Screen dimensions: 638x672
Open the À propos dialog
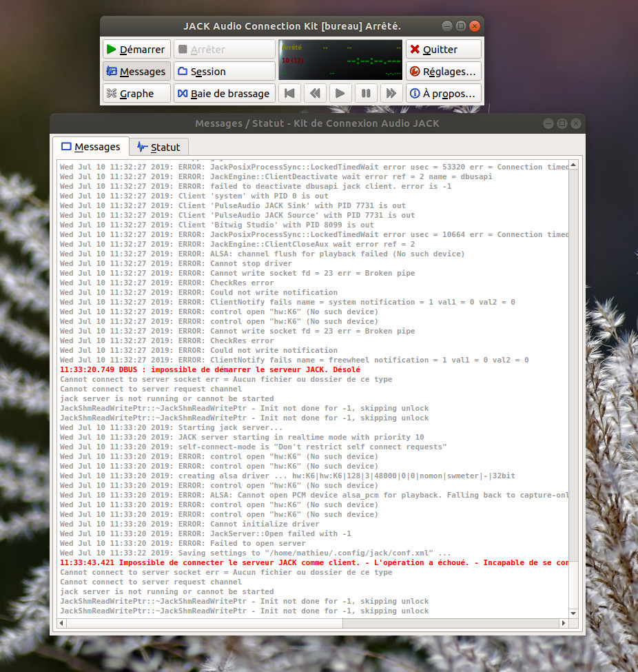pos(443,93)
